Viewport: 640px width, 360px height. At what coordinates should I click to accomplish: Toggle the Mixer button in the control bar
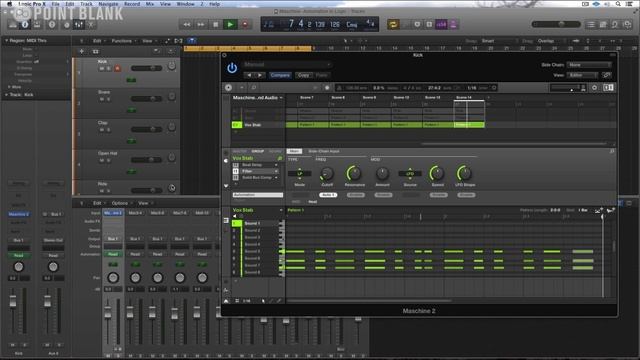[79, 24]
